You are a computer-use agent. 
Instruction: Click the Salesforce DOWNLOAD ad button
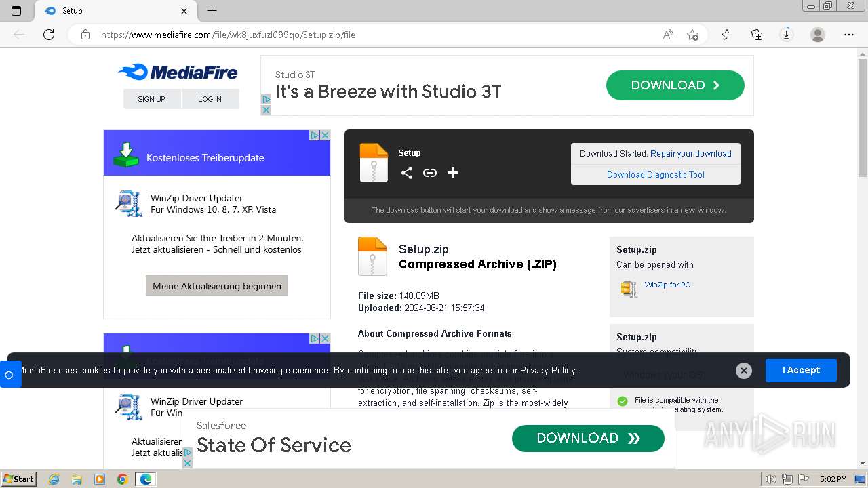coord(588,439)
